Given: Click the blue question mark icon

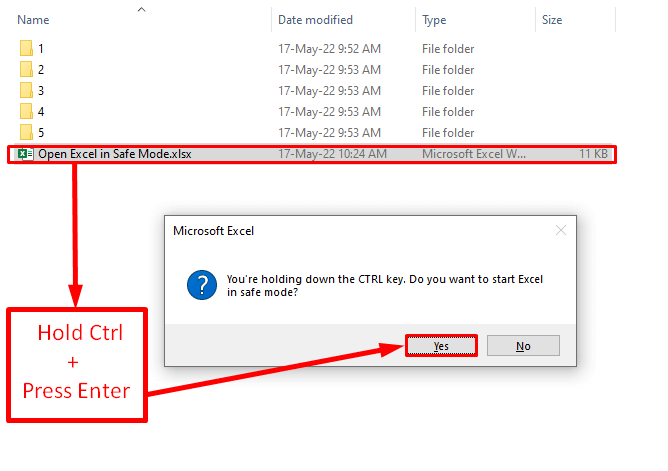Looking at the screenshot, I should pyautogui.click(x=202, y=285).
